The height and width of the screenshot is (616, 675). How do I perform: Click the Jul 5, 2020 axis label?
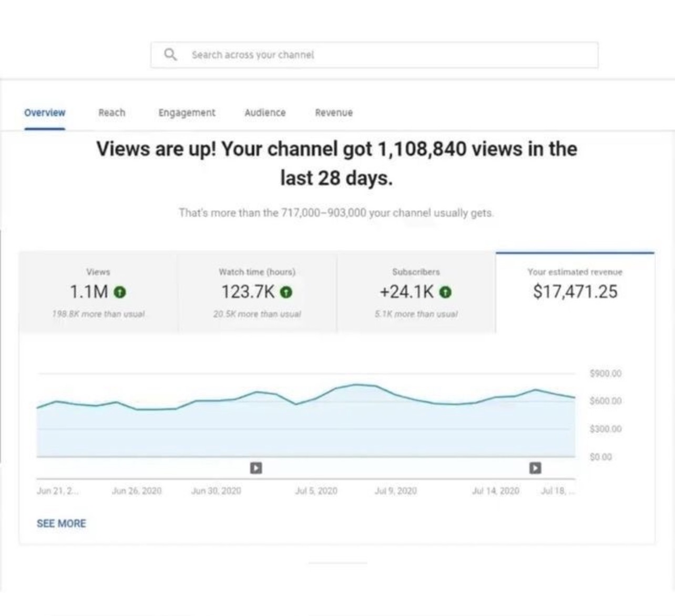coord(316,490)
